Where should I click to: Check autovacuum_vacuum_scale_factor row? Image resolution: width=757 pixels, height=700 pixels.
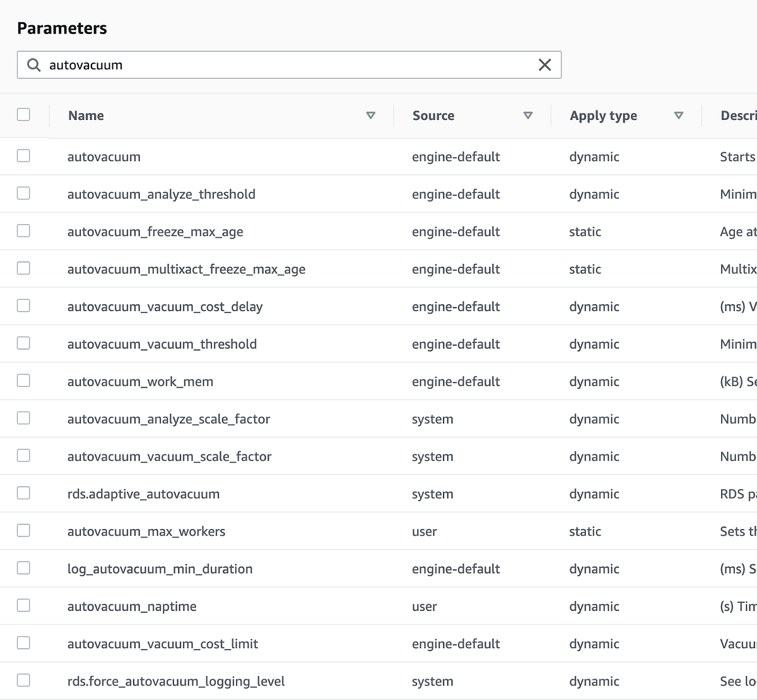23,455
